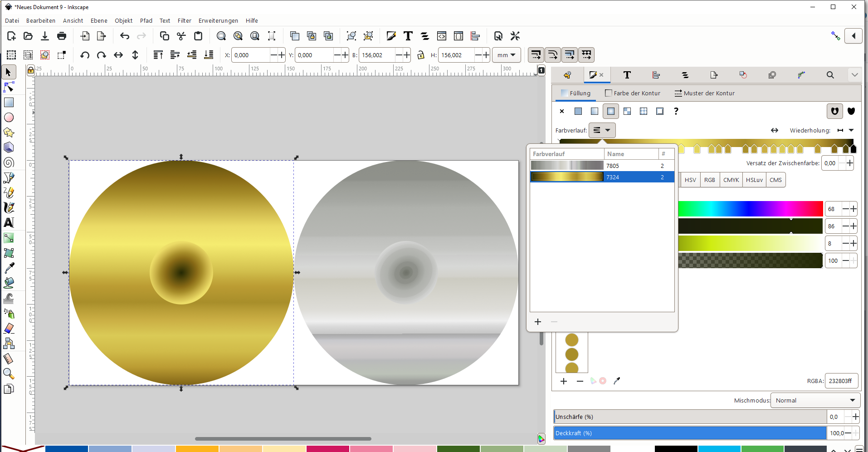
Task: Open the mm units dropdown
Action: point(506,55)
